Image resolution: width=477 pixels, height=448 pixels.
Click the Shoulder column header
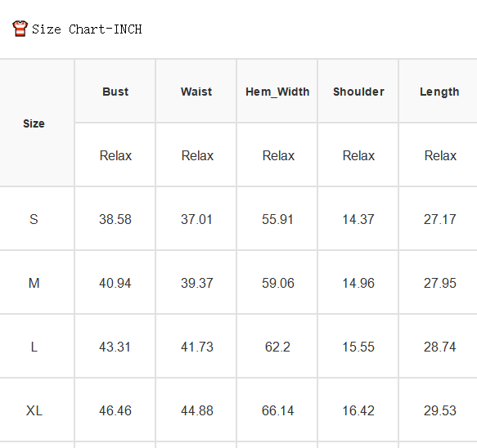[358, 92]
